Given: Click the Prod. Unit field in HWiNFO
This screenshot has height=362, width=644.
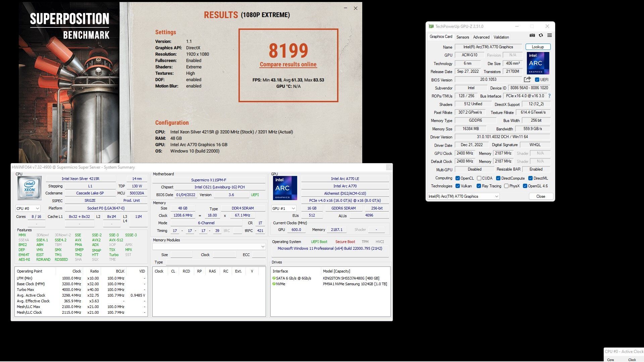Looking at the screenshot, I should coord(131,200).
